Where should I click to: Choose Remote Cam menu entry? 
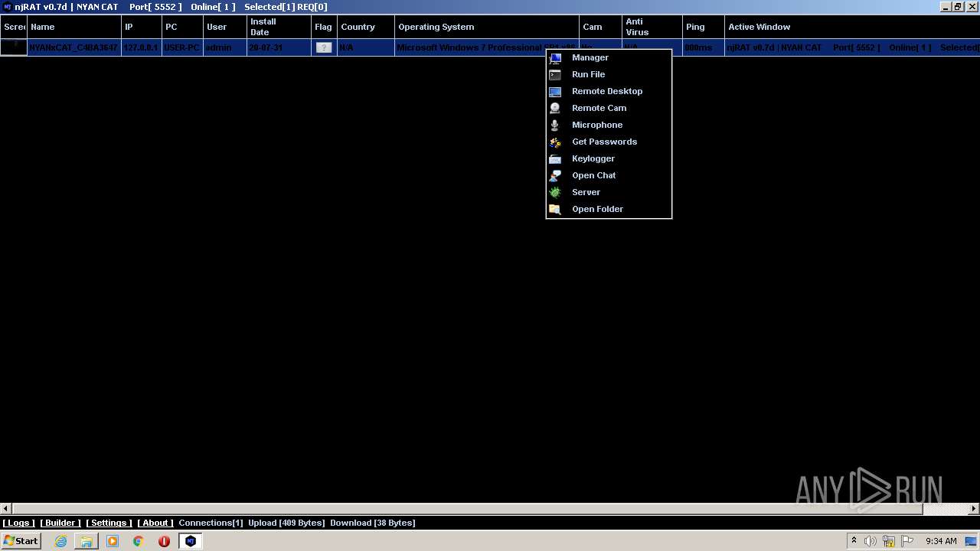click(x=609, y=108)
